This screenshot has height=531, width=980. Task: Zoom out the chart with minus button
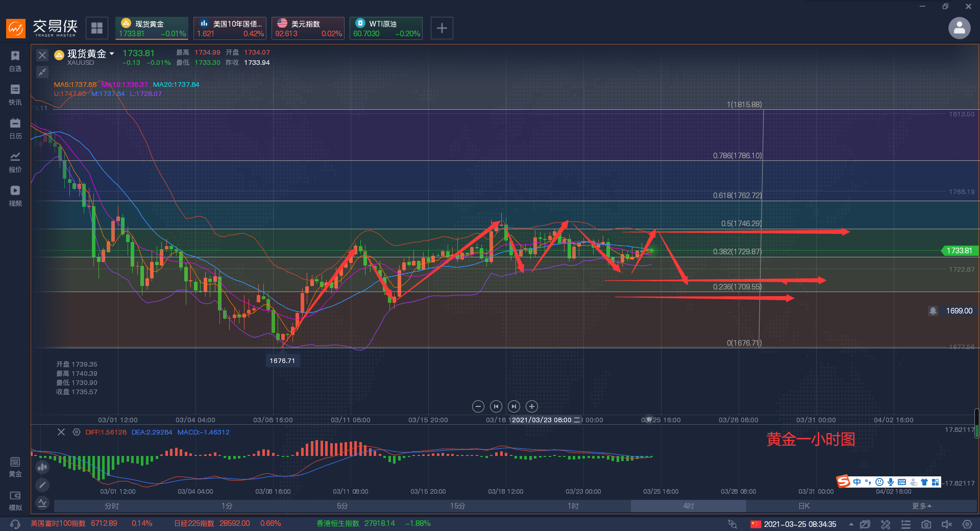pyautogui.click(x=478, y=406)
